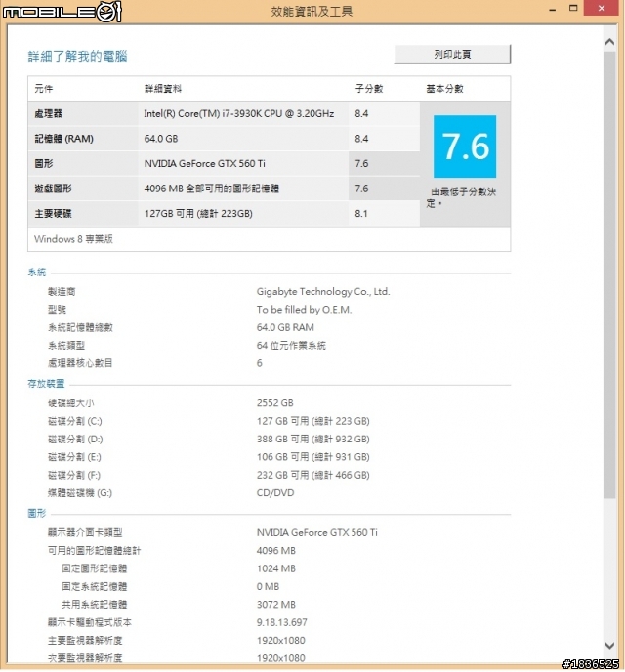625x672 pixels.
Task: Click the 子分數 column header
Action: coord(369,89)
